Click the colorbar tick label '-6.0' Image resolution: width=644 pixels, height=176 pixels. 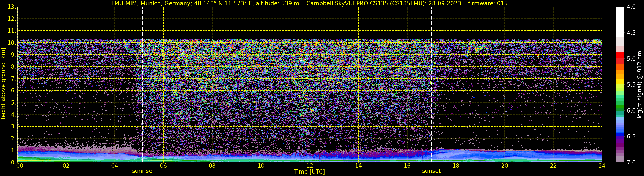pos(630,111)
